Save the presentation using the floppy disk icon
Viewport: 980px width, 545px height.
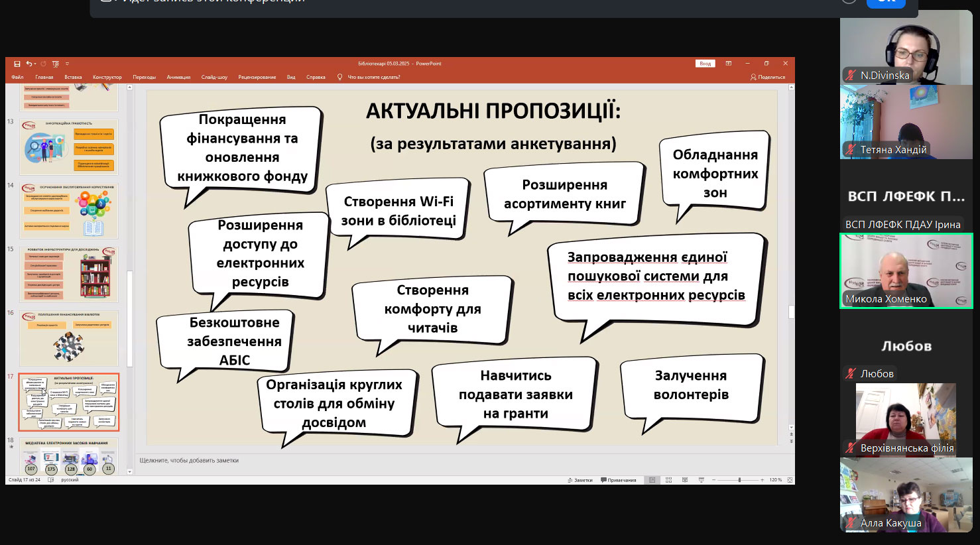point(17,64)
